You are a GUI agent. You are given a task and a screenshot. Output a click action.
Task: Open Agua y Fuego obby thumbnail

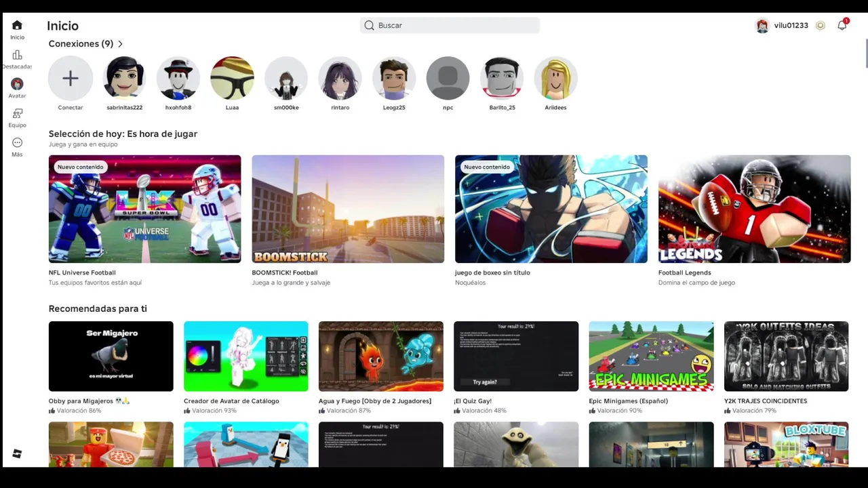pos(381,357)
